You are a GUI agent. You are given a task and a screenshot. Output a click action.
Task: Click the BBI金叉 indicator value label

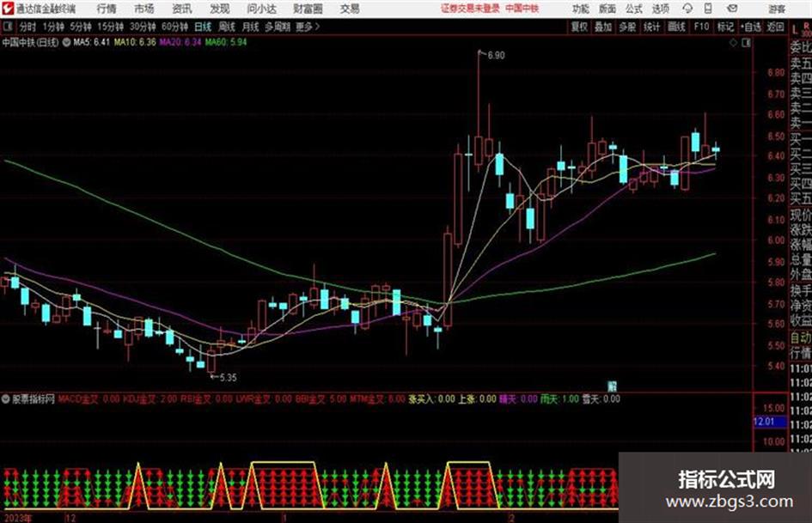[x=321, y=399]
